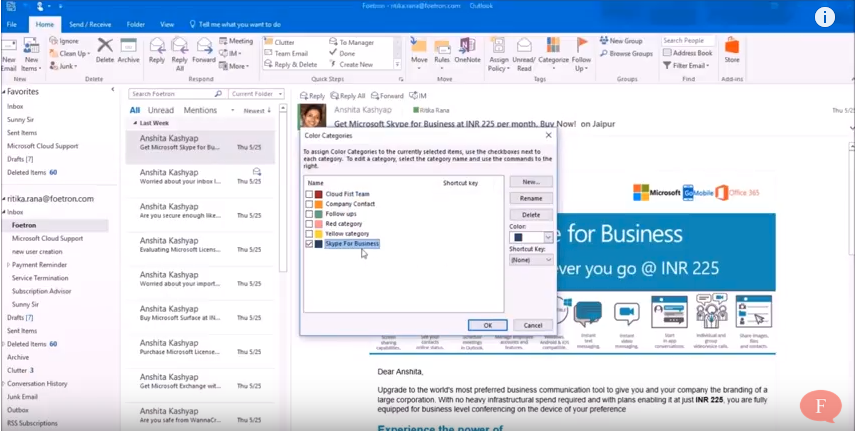This screenshot has width=857, height=431.
Task: Open the Meeting respond option
Action: (236, 41)
